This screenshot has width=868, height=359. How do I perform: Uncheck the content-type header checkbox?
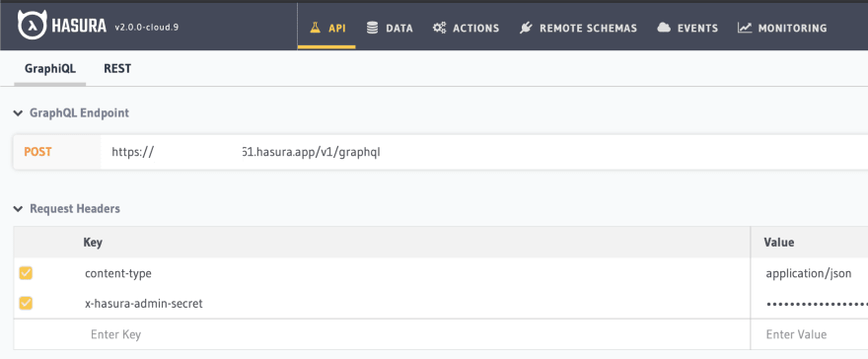(26, 273)
